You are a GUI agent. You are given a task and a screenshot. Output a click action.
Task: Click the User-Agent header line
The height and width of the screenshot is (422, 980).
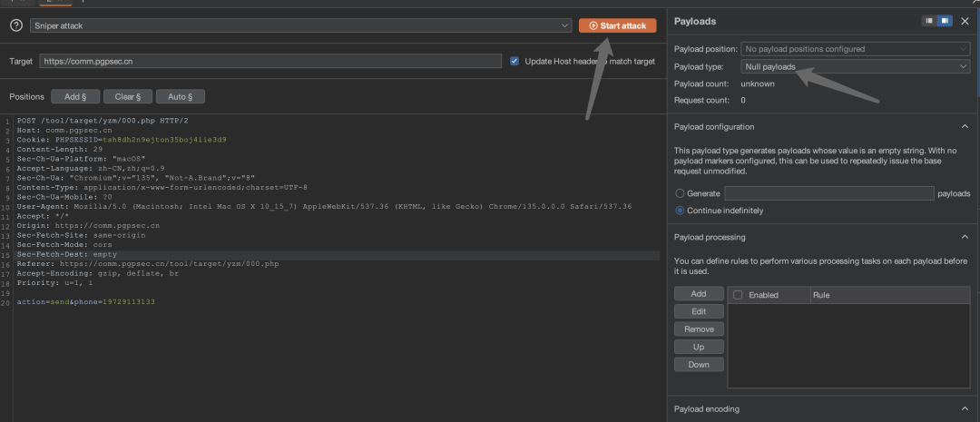coord(324,206)
